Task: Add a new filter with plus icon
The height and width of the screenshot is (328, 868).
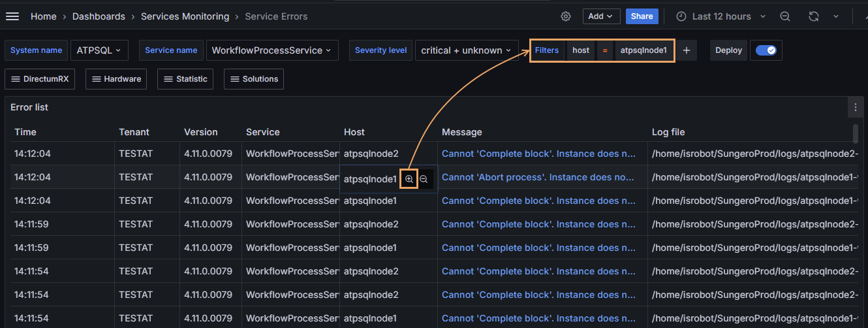Action: coord(686,50)
